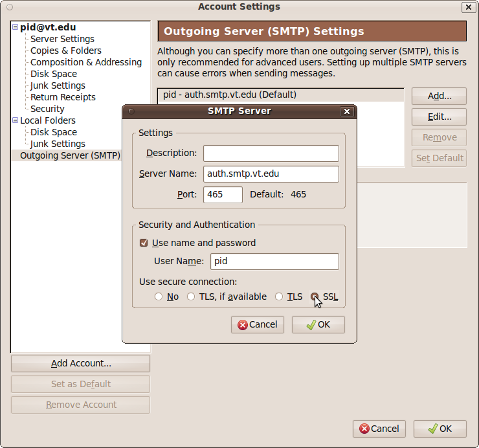The height and width of the screenshot is (448, 479).
Task: Click the Server Name input field
Action: click(271, 174)
